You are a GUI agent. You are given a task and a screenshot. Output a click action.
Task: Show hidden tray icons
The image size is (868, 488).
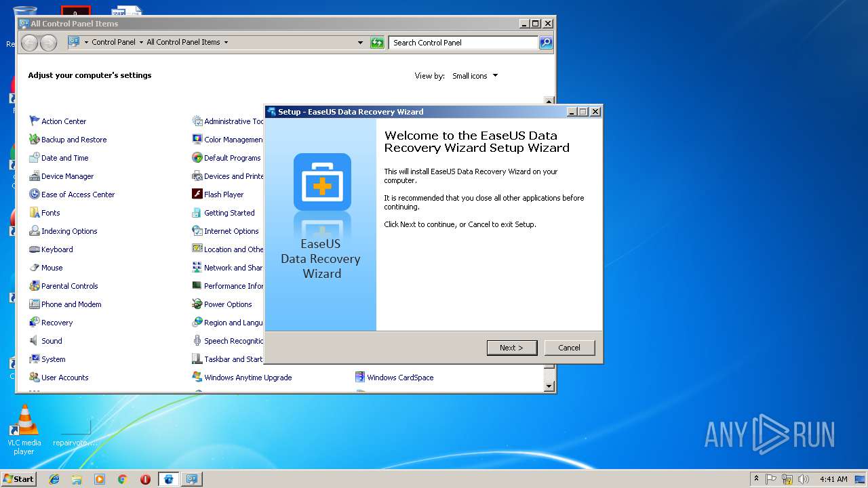click(756, 479)
